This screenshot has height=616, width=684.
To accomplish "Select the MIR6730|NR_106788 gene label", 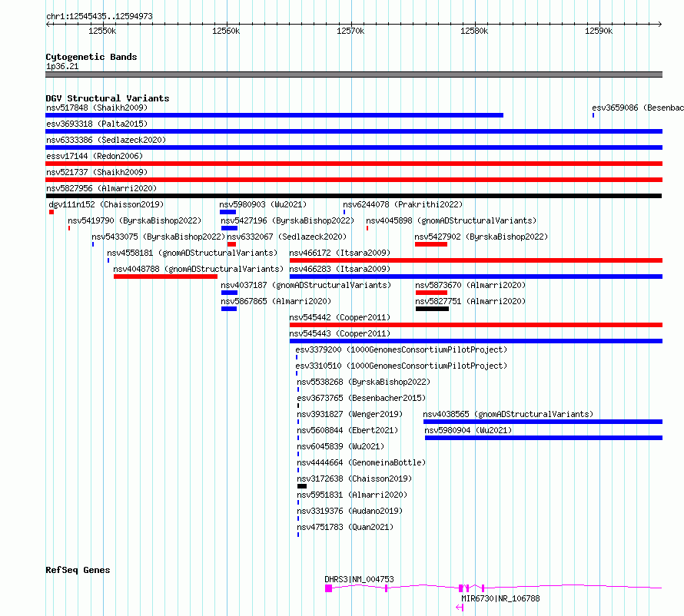I will pyautogui.click(x=500, y=598).
